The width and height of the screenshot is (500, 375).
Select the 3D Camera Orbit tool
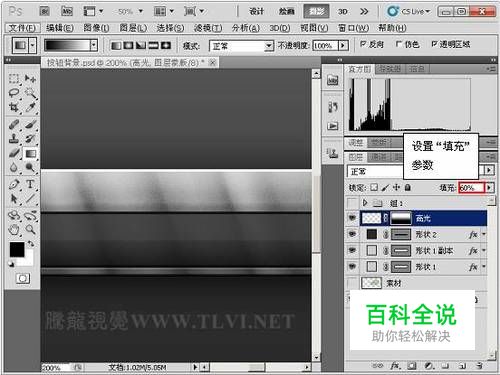tap(30, 216)
